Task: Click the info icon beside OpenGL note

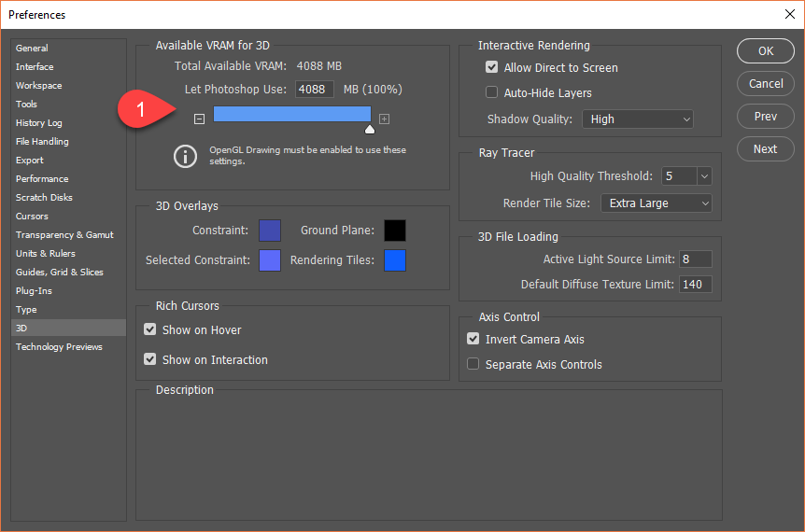Action: pyautogui.click(x=185, y=156)
